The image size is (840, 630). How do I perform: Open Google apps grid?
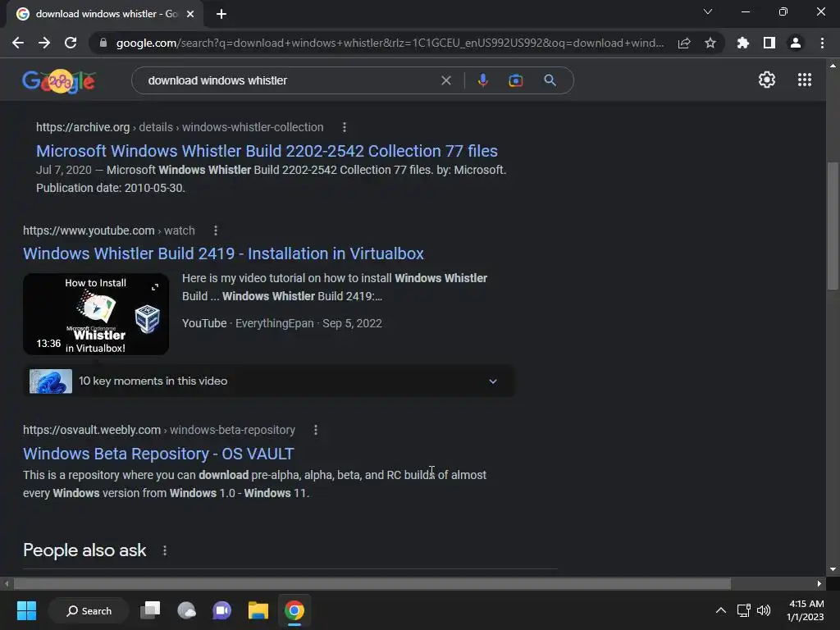[805, 80]
